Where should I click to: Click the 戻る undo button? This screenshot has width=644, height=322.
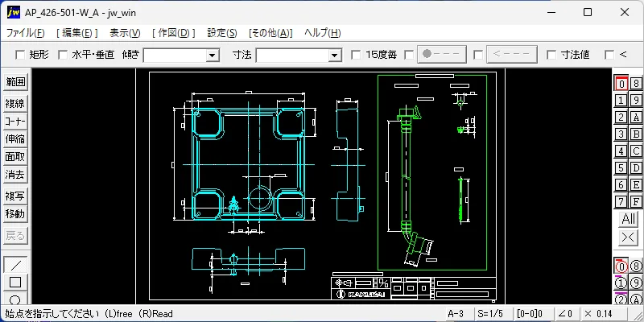15,236
